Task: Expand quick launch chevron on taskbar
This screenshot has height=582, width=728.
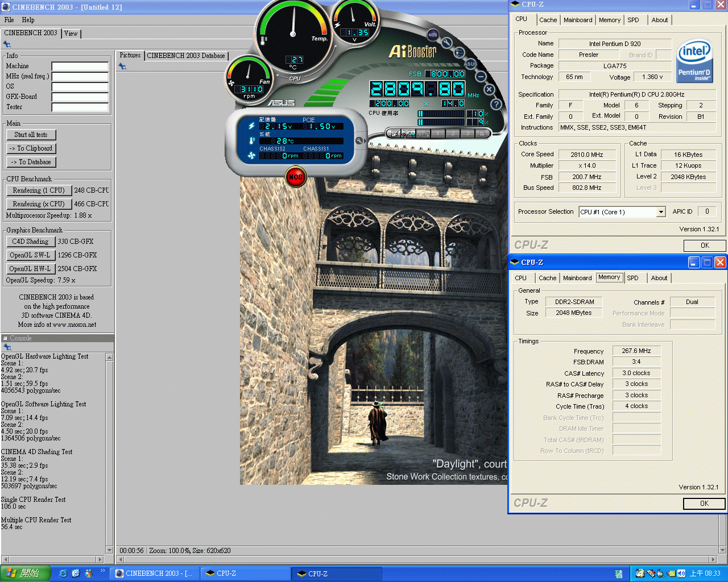Action: [x=103, y=571]
